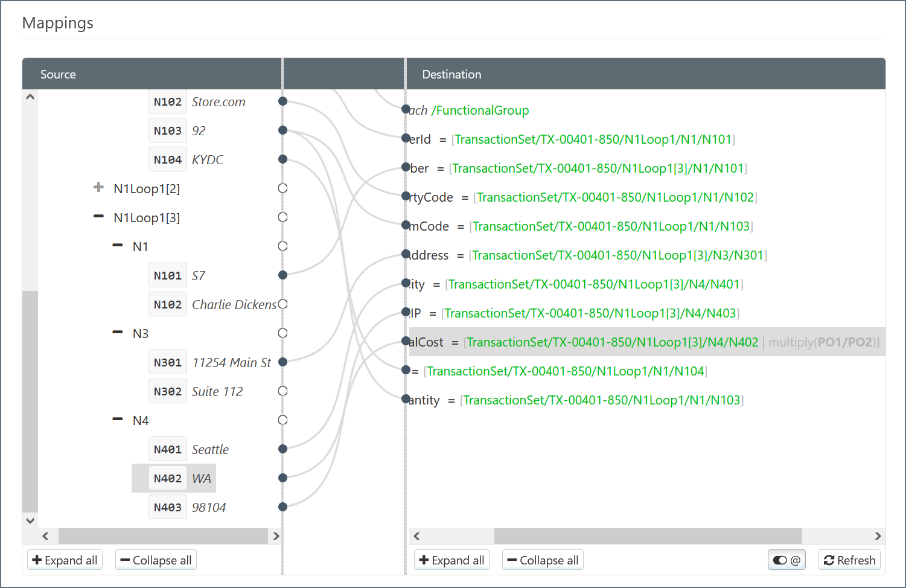
Task: Collapse the N1Loop1[3] node
Action: tap(98, 217)
